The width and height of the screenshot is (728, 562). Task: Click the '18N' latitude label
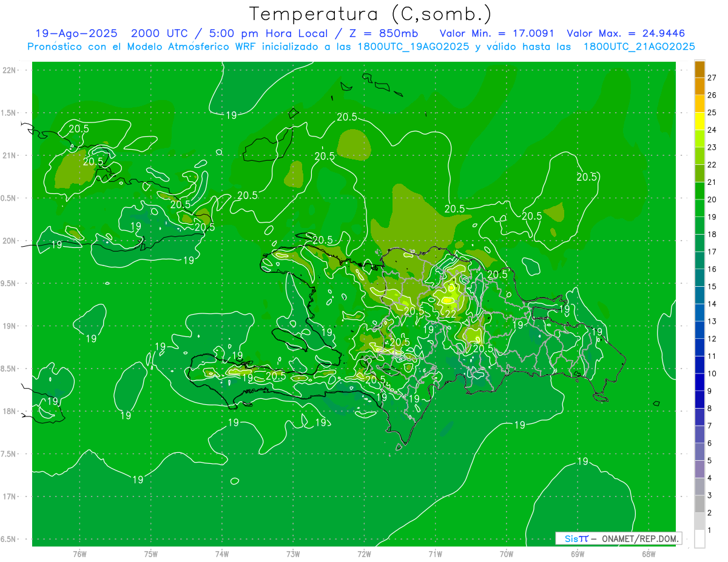[x=9, y=411]
